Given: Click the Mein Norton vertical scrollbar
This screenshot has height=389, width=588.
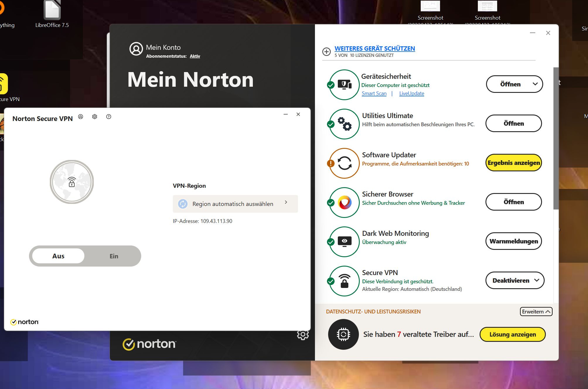Looking at the screenshot, I should coord(556,138).
